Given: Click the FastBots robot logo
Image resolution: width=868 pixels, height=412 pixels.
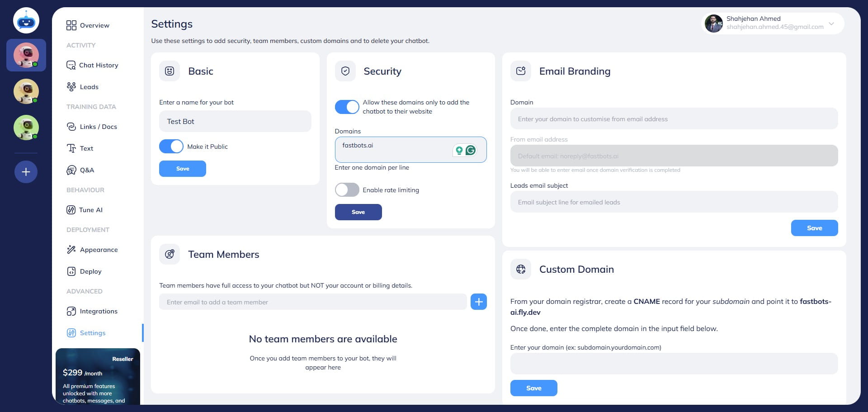Looking at the screenshot, I should click(26, 21).
